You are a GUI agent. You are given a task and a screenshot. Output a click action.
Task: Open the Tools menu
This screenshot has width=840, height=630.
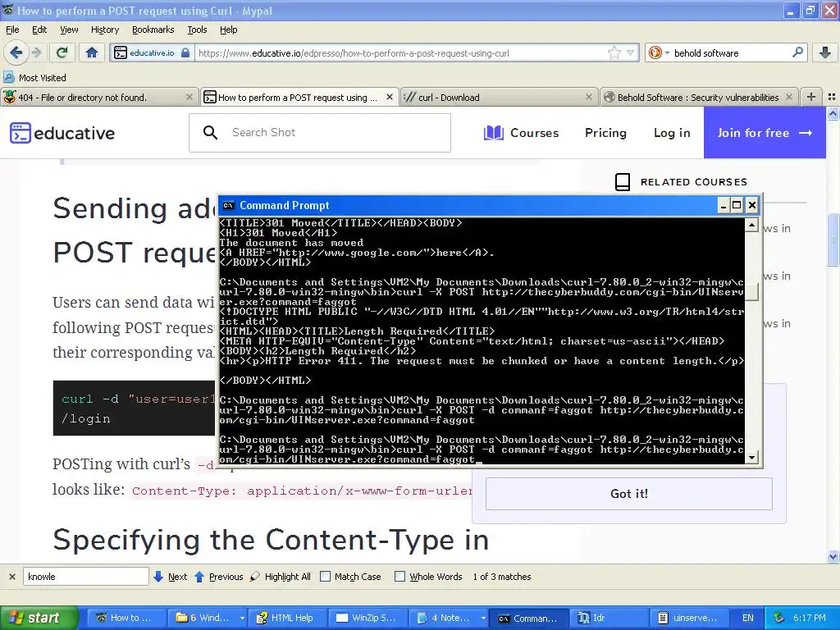point(197,30)
